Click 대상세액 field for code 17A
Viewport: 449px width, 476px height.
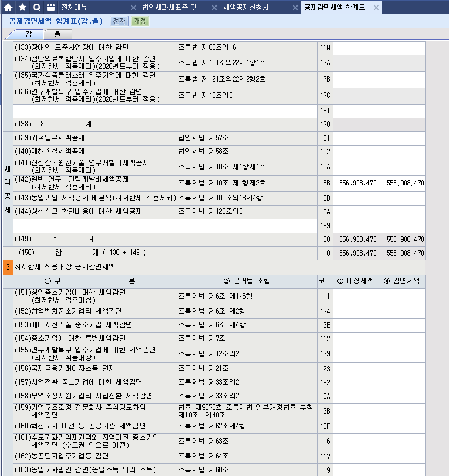(x=355, y=62)
